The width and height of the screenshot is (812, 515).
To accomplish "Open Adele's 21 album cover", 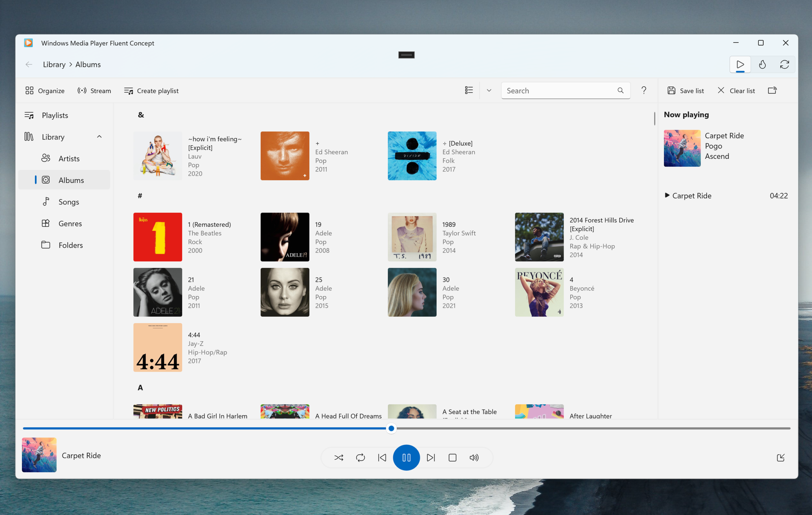I will pyautogui.click(x=158, y=292).
